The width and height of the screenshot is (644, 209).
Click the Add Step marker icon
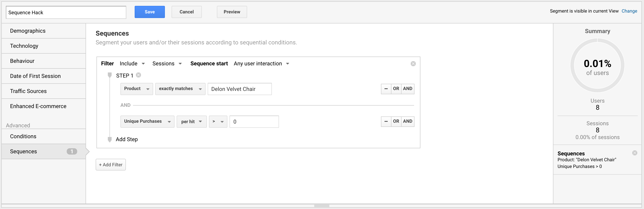point(110,139)
